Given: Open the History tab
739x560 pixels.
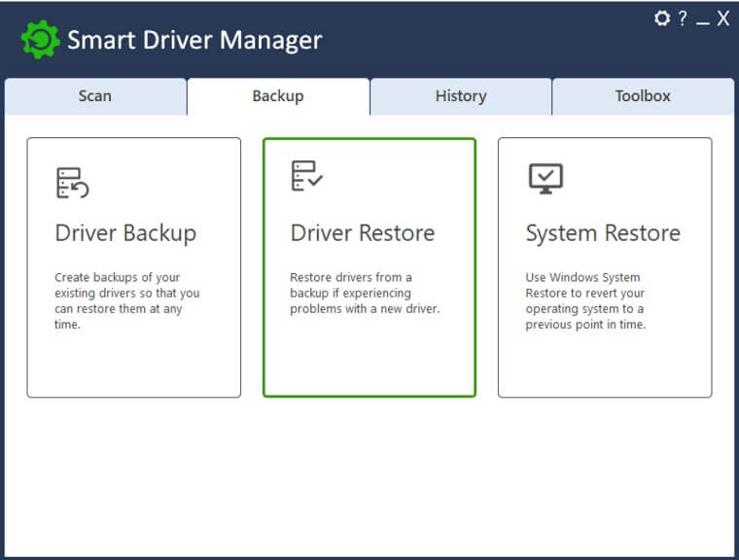Looking at the screenshot, I should [461, 96].
